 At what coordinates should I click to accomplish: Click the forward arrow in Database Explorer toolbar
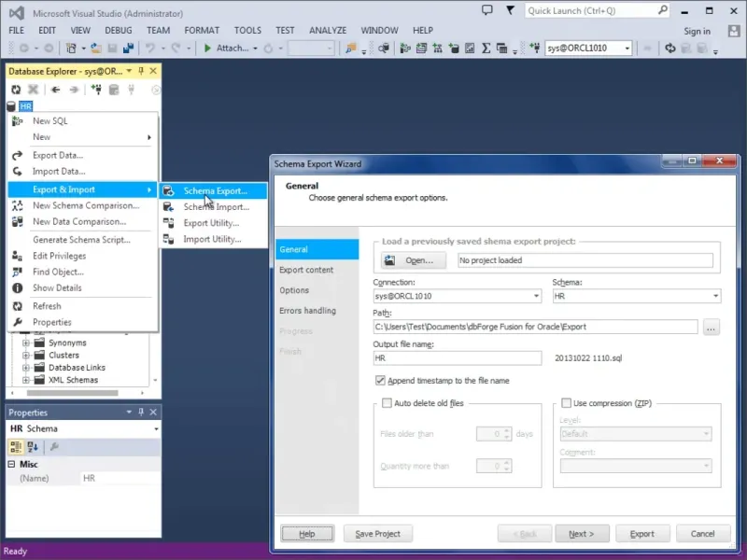tap(74, 90)
